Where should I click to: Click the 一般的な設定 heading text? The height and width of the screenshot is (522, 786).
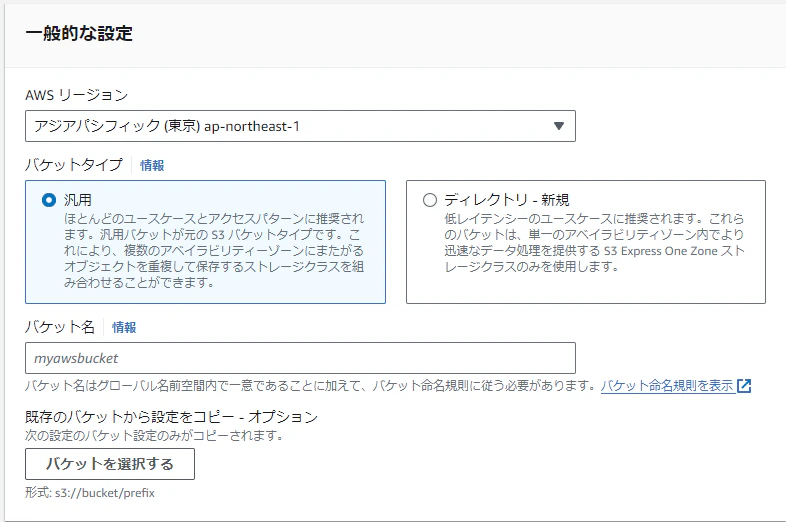(79, 34)
